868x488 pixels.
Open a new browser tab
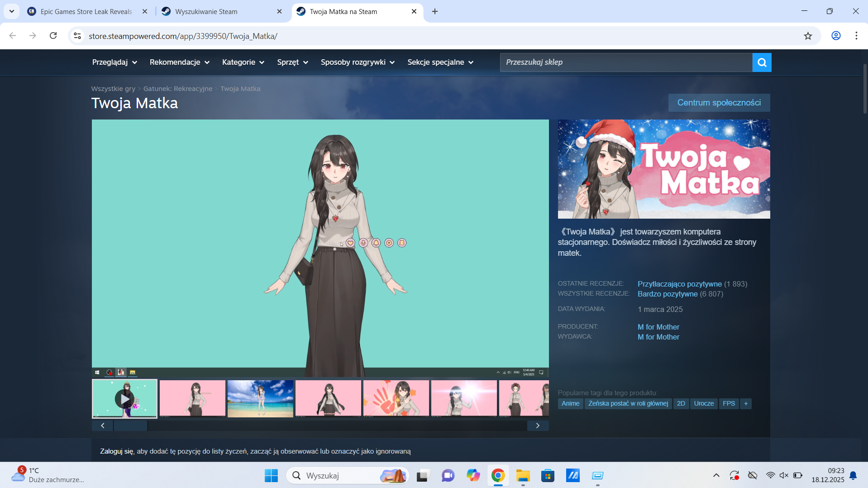pos(435,11)
